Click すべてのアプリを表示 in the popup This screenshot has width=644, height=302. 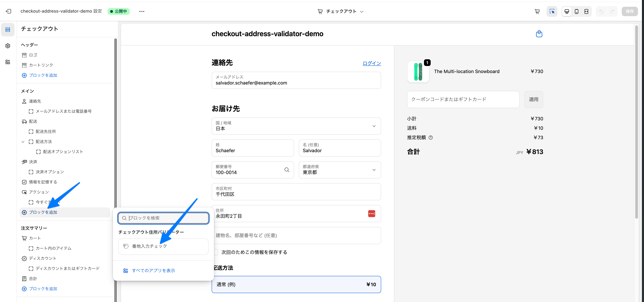coord(153,271)
